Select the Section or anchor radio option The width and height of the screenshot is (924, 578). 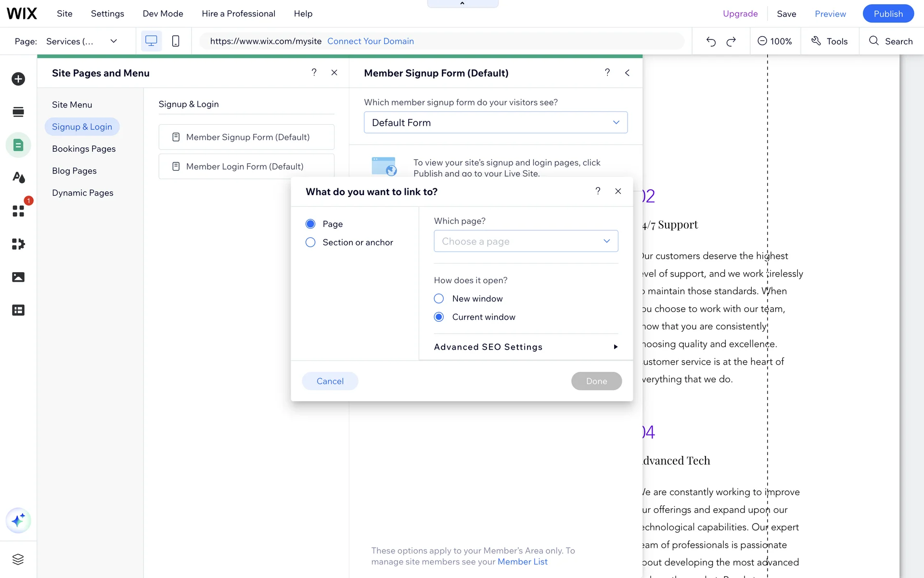[310, 242]
